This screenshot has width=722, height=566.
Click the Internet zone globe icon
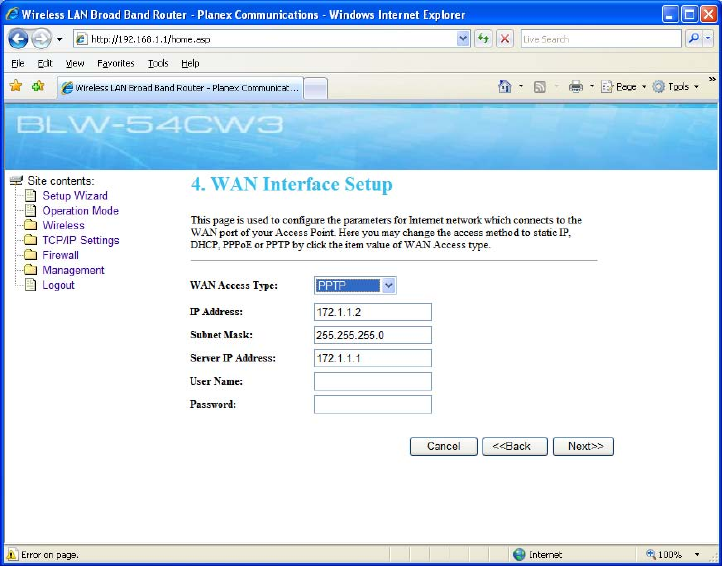[x=519, y=554]
